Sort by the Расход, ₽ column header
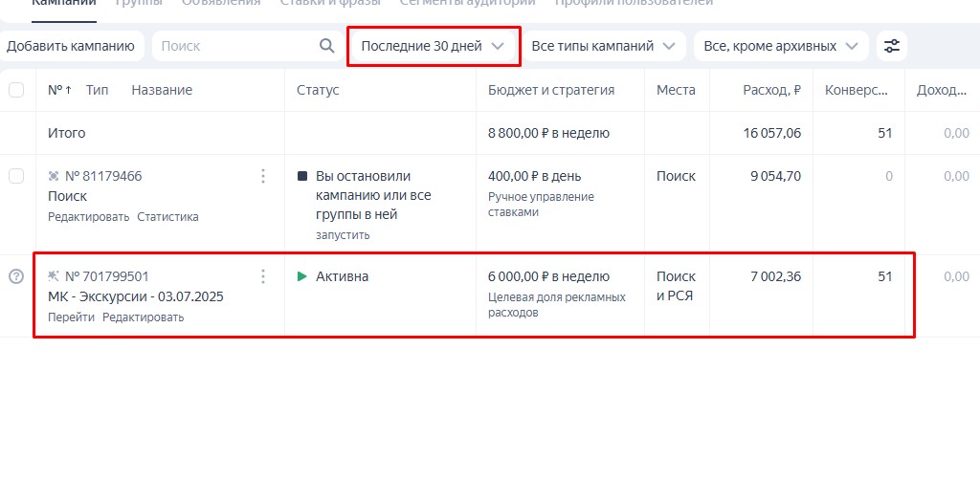Image resolution: width=980 pixels, height=503 pixels. pos(772,90)
